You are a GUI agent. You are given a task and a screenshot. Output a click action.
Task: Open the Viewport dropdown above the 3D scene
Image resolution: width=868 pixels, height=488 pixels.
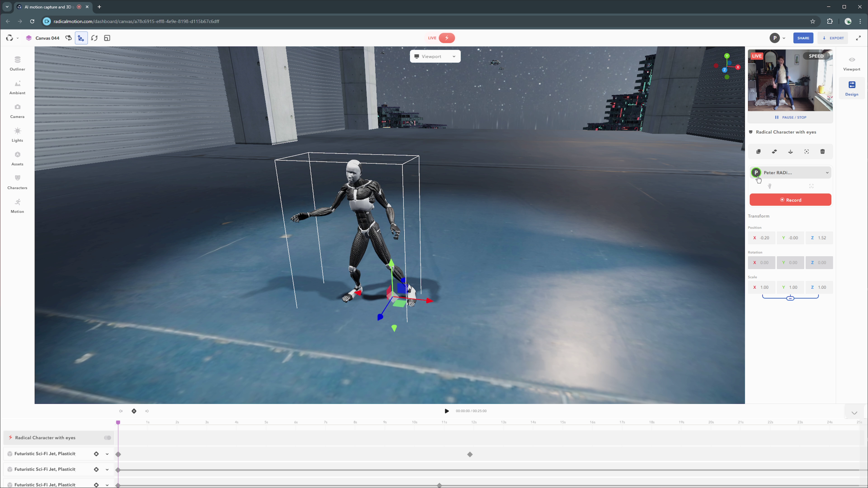[x=435, y=56]
